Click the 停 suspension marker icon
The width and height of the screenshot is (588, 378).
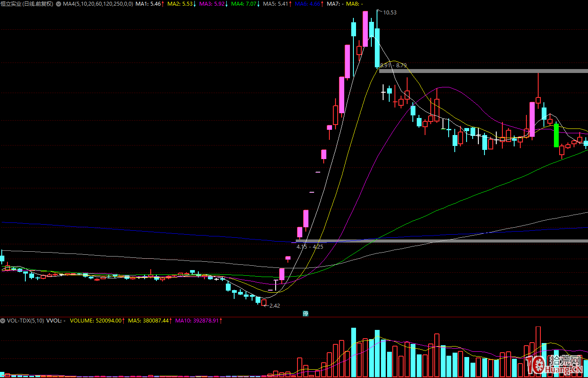306,313
